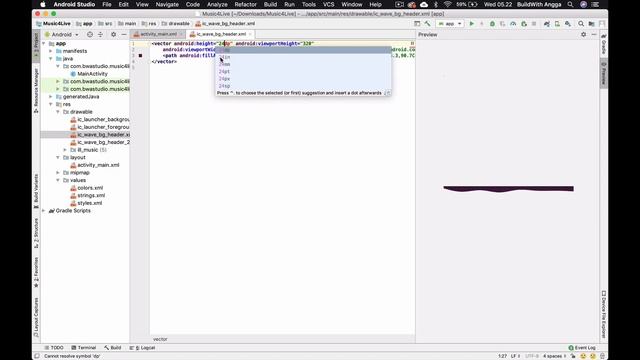640x360 pixels.
Task: Open Preview panel settings gear
Action: [584, 35]
